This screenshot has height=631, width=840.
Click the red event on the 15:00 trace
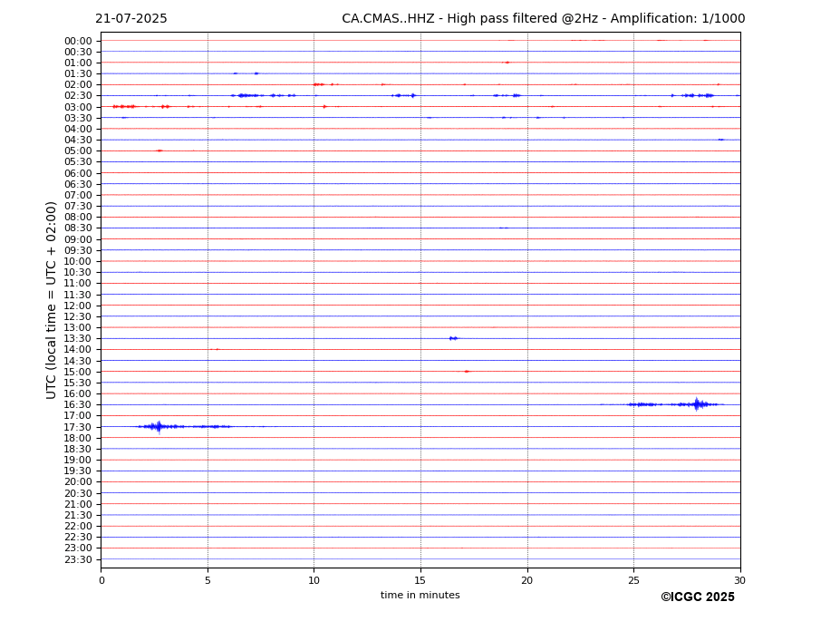click(x=467, y=372)
